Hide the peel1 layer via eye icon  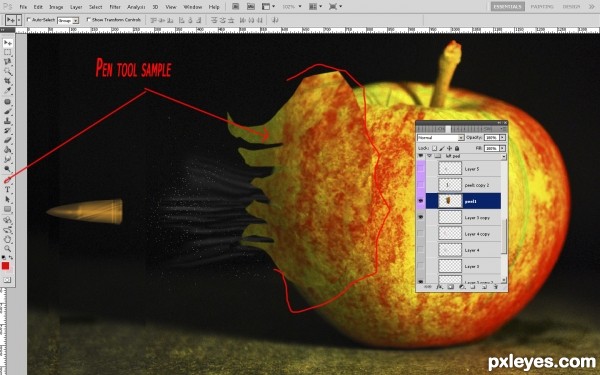point(421,201)
